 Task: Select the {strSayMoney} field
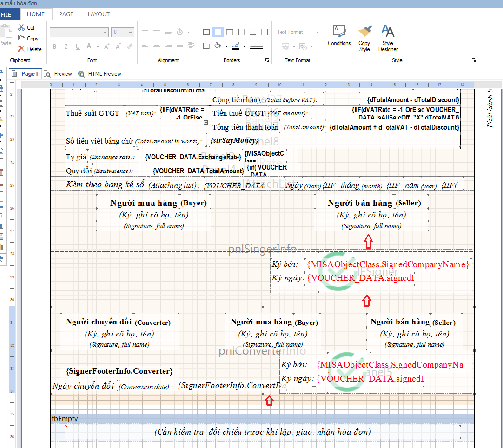(x=234, y=140)
